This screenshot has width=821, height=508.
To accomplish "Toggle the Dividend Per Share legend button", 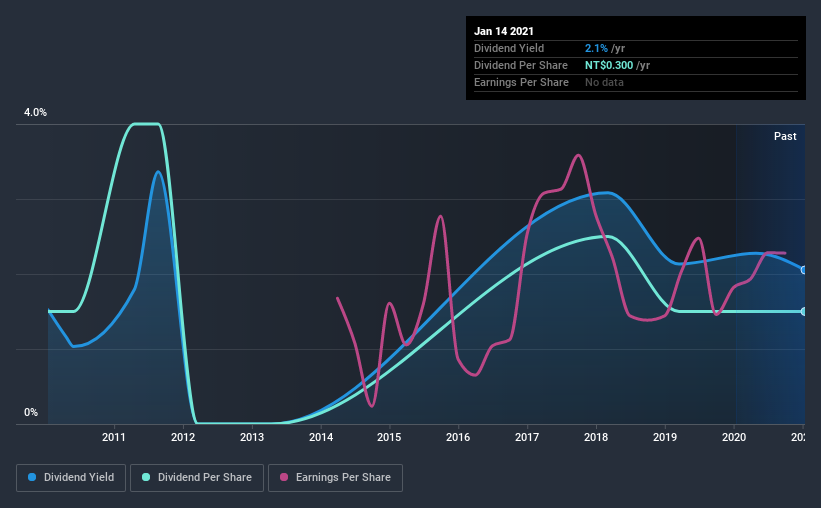I will (x=197, y=478).
